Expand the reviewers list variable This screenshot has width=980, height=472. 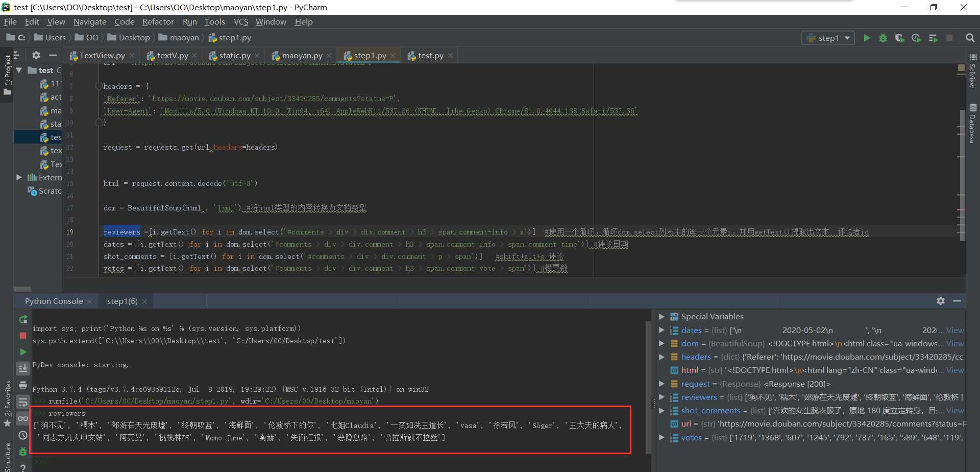click(x=661, y=397)
